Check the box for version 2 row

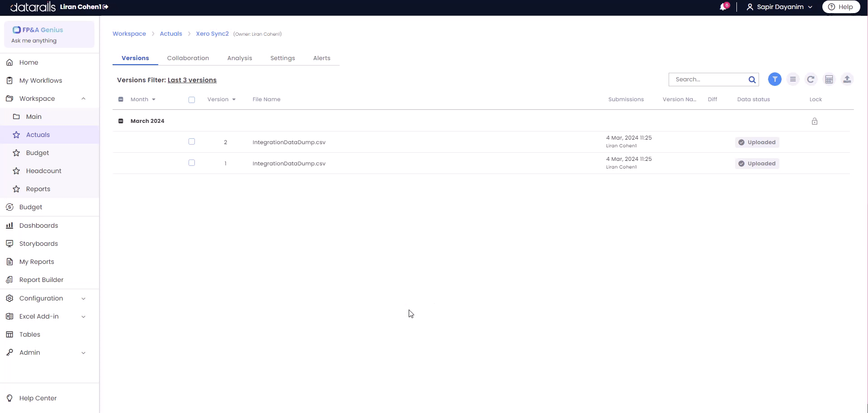(x=192, y=141)
